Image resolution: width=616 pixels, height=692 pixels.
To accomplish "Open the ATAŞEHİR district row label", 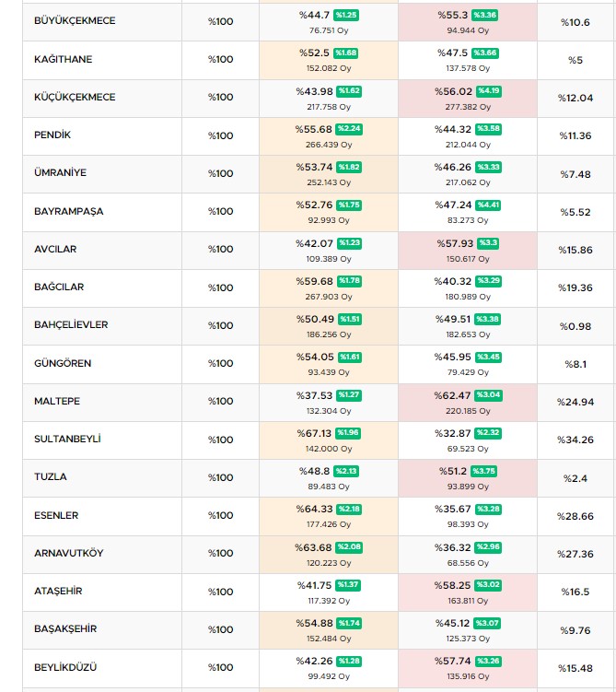I will pyautogui.click(x=61, y=592).
